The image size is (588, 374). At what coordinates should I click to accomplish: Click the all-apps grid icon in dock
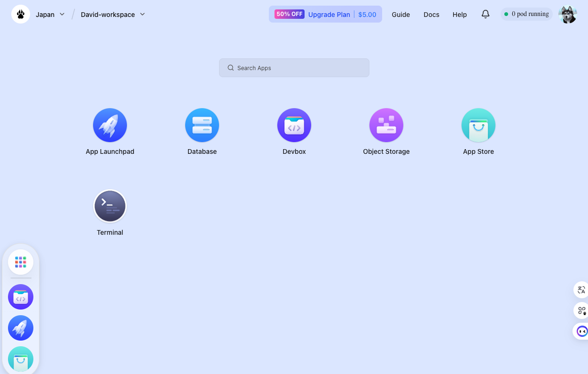[x=21, y=262]
